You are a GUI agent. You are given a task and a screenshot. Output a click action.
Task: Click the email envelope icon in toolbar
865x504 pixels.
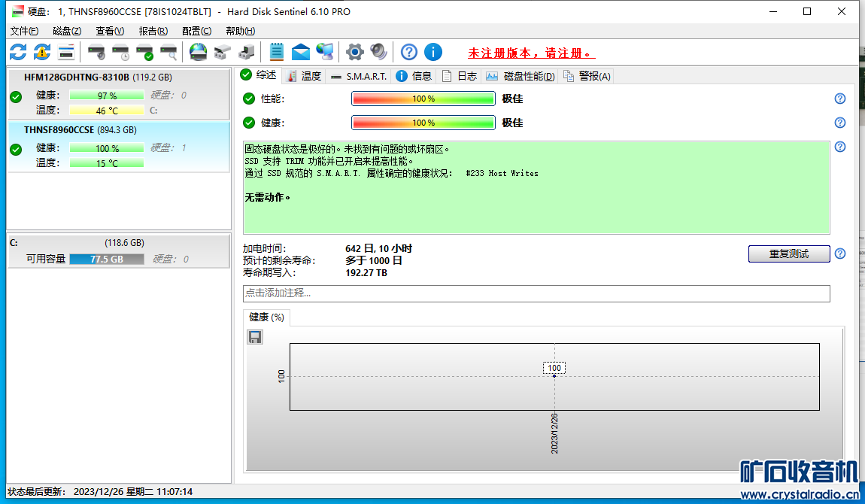pyautogui.click(x=301, y=52)
